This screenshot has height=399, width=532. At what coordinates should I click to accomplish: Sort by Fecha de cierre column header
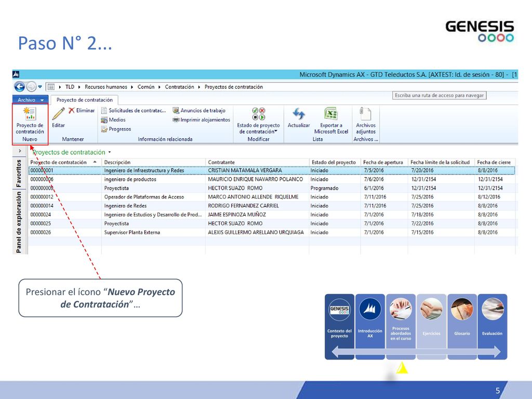coord(495,162)
